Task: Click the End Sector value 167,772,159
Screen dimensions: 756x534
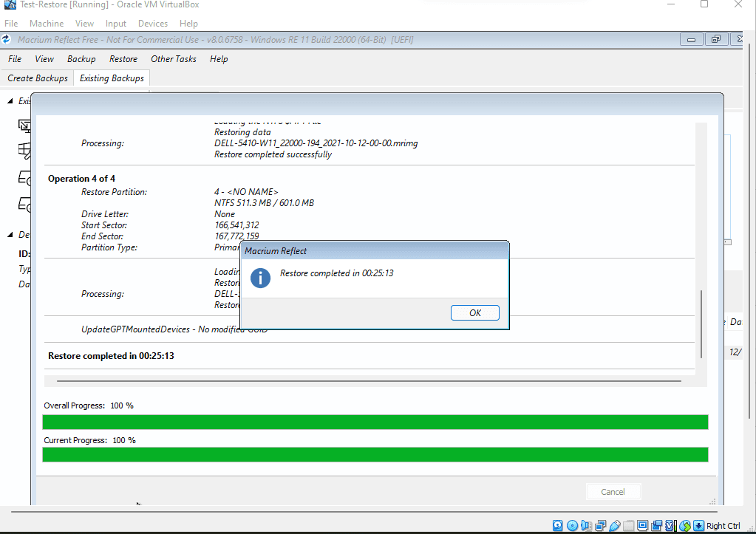Action: [236, 236]
